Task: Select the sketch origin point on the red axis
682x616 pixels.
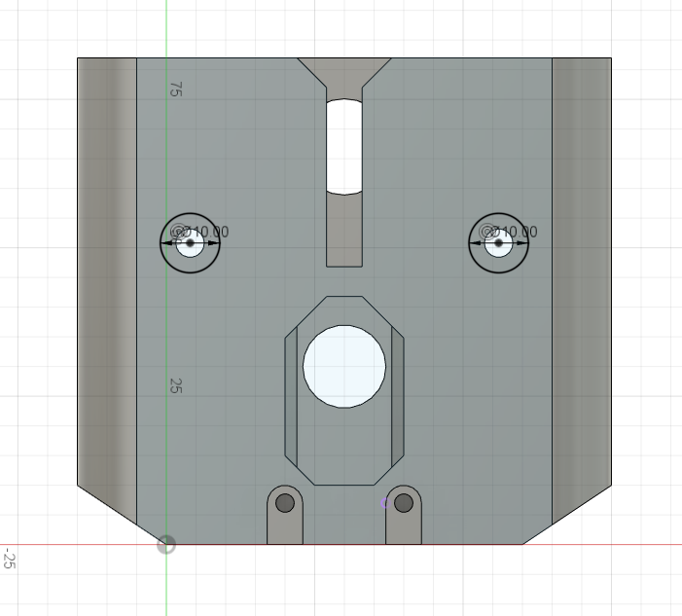Action: 166,544
